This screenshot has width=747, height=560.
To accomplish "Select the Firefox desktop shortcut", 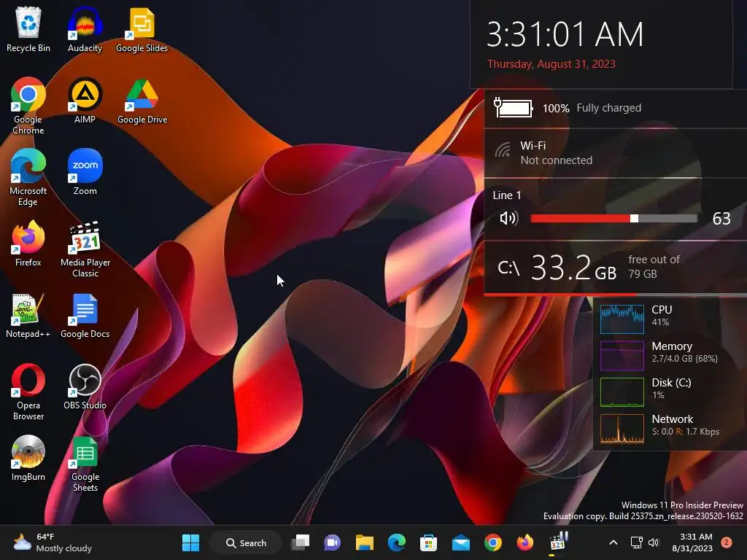I will 28,244.
